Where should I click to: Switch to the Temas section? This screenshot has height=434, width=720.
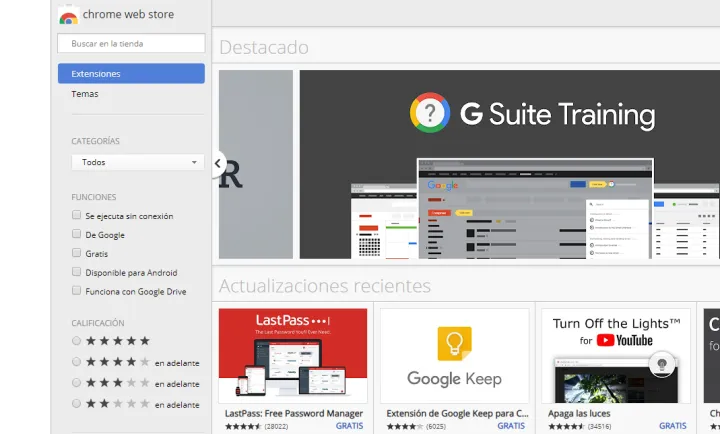85,94
